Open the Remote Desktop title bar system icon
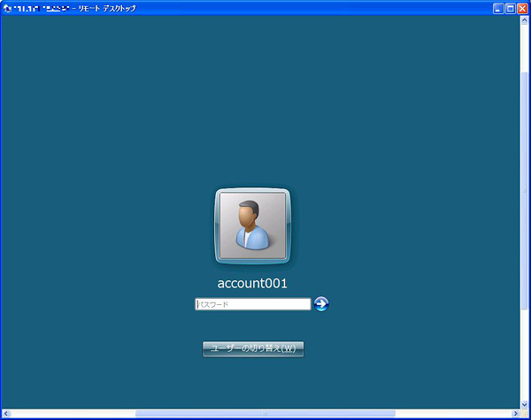Screen dimensions: 531x420 (x=7, y=7)
